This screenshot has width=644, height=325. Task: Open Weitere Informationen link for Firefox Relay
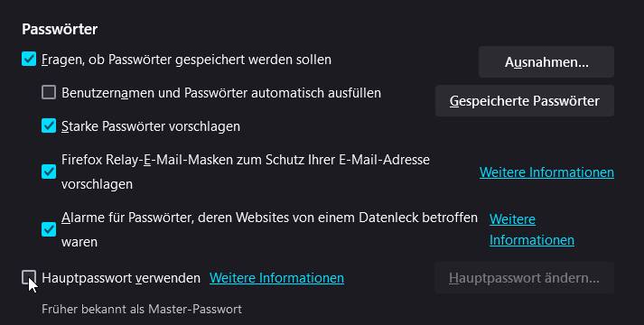[546, 172]
